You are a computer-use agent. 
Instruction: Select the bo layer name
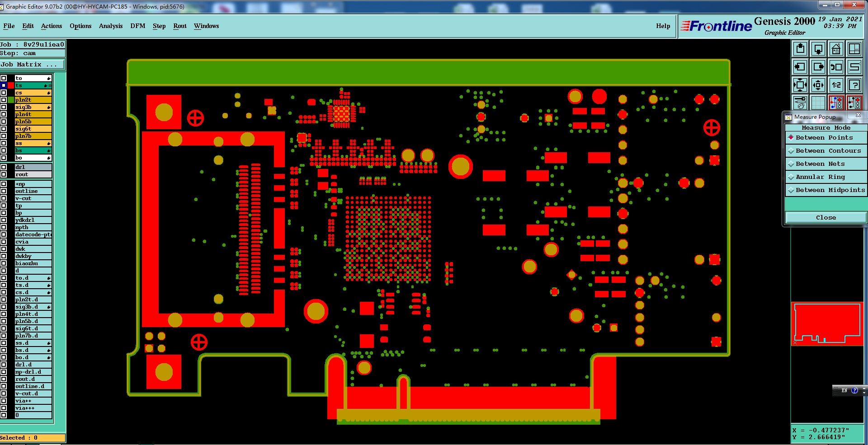point(33,158)
